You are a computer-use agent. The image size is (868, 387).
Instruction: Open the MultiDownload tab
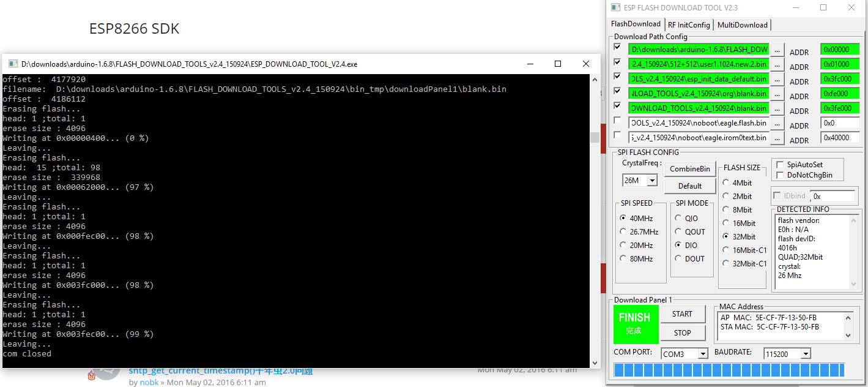(742, 25)
